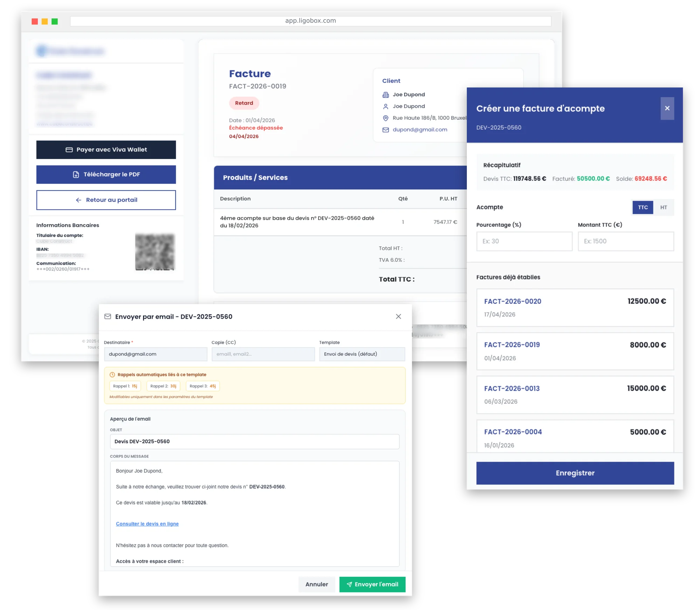
Task: Open the Consulter le devis en ligne link
Action: 147,524
